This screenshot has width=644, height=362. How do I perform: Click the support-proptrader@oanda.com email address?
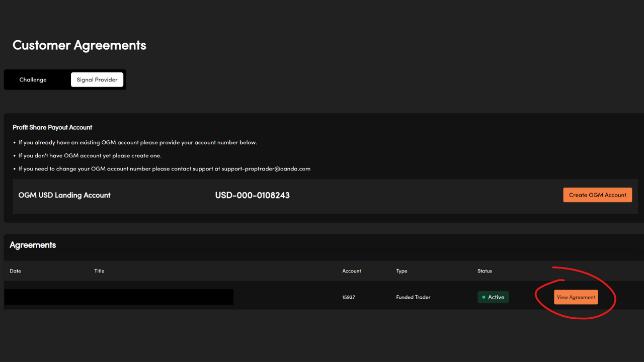tap(266, 169)
